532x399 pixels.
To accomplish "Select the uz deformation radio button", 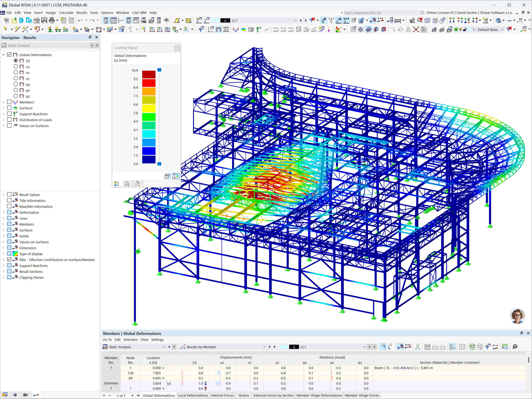I will 16,78.
